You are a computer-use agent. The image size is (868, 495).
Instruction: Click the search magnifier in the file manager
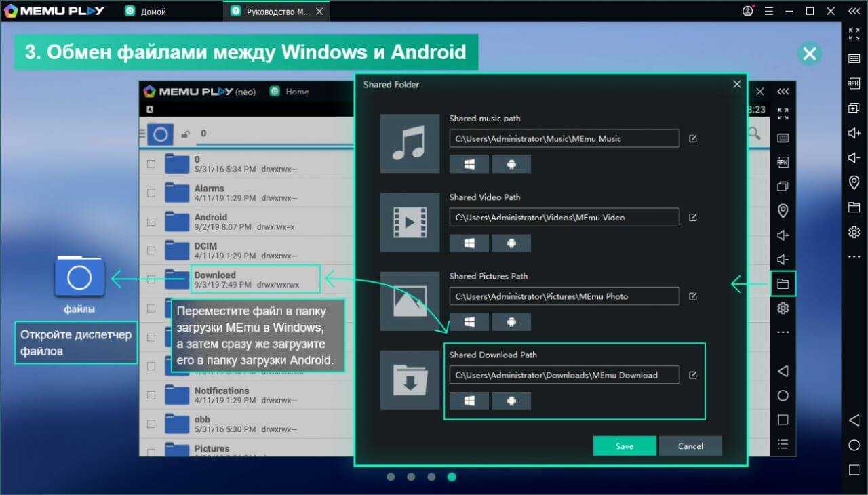pyautogui.click(x=753, y=134)
